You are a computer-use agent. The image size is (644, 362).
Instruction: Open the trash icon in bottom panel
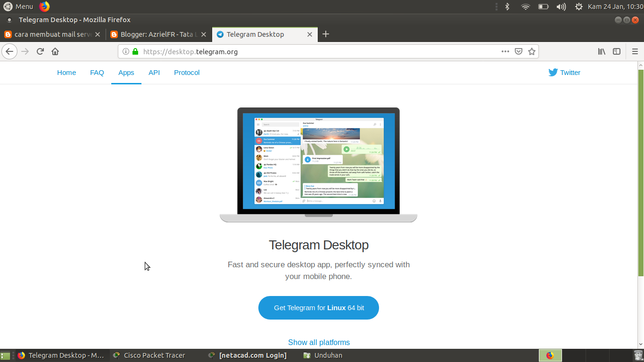pos(638,355)
